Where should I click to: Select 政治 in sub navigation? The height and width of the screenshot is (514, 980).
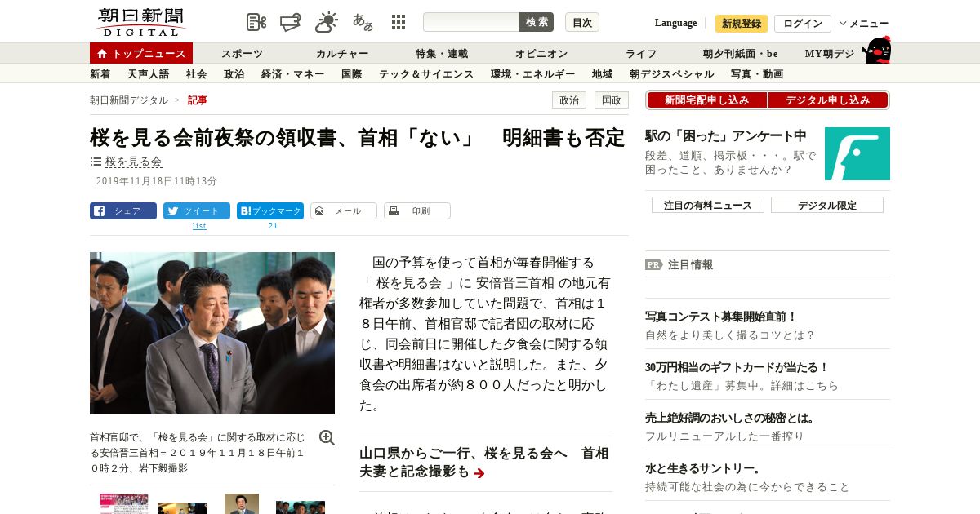coord(234,74)
